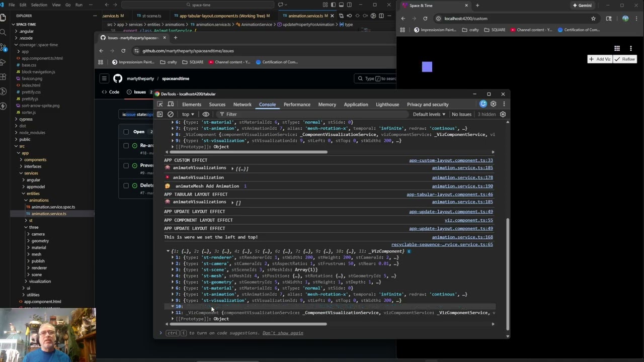Open animation.service.spec.ts in Explorer
This screenshot has height=362, width=644.
pyautogui.click(x=53, y=207)
